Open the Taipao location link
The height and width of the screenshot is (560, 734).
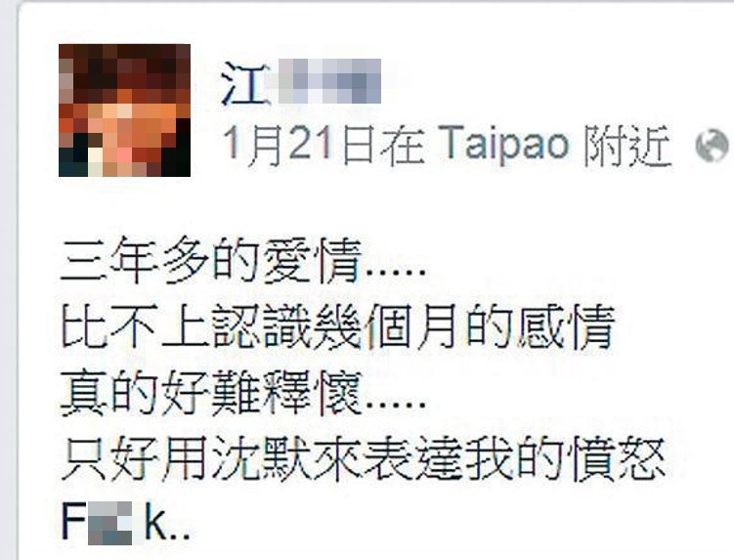click(x=503, y=145)
